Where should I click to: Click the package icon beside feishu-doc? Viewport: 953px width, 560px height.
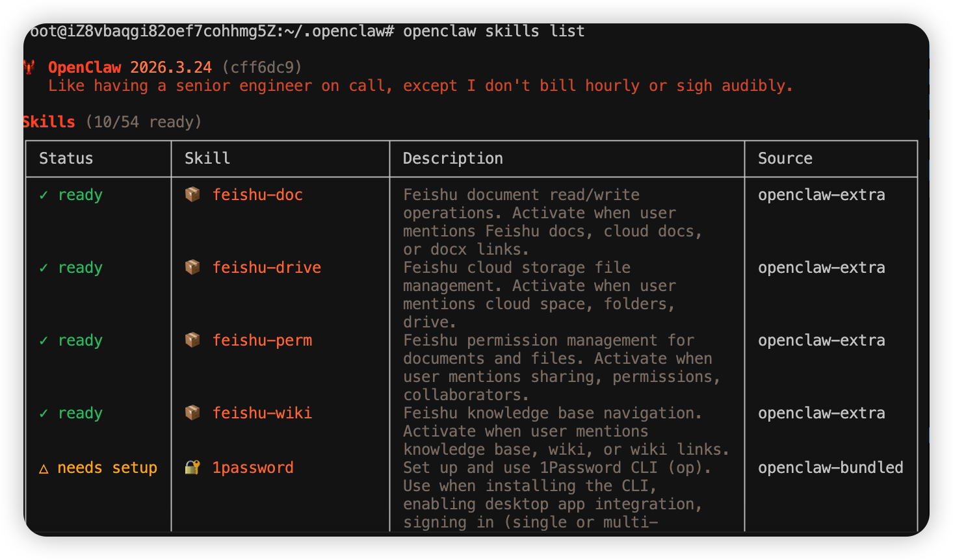(192, 194)
